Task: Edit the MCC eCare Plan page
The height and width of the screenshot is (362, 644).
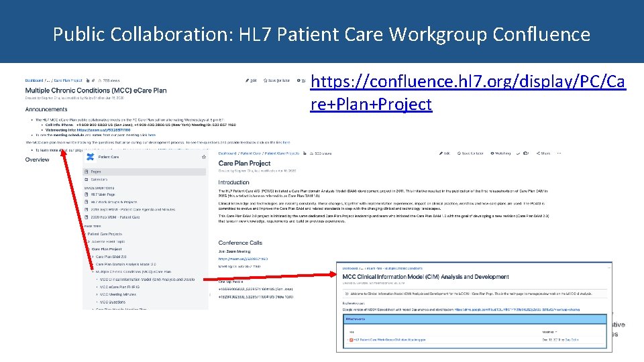Action: [251, 80]
